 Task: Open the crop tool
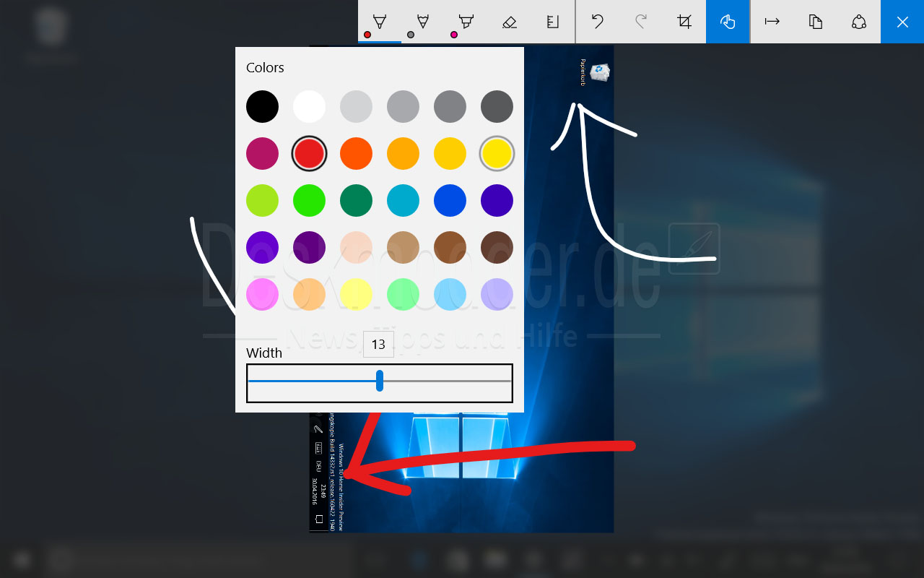point(684,22)
